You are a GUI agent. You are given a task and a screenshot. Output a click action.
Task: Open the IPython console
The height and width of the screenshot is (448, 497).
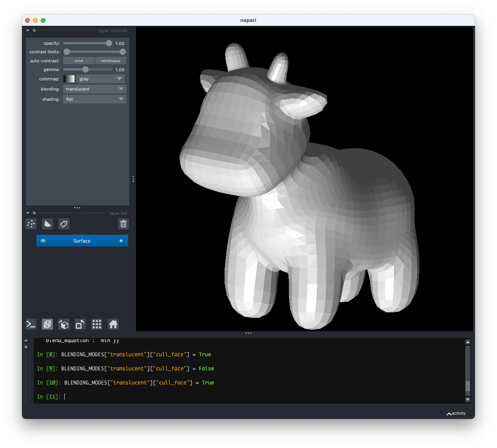[31, 324]
